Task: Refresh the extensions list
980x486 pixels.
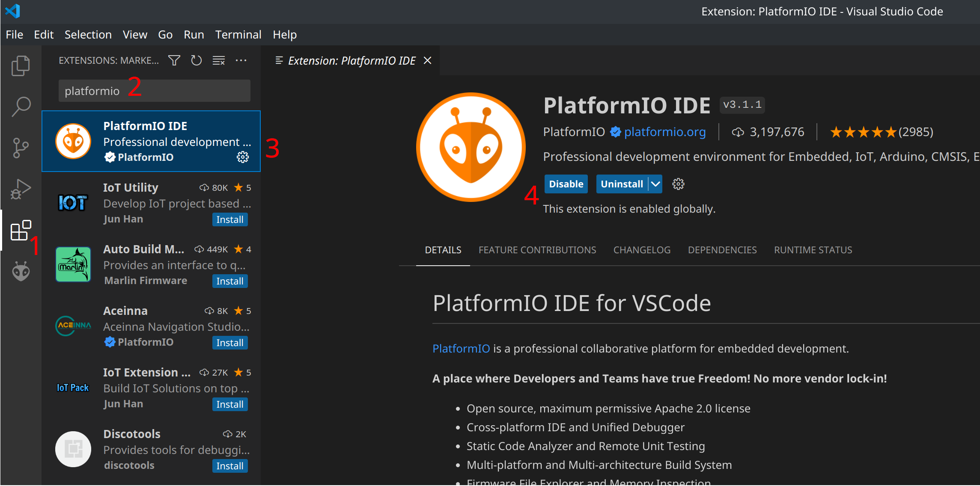Action: (x=197, y=60)
